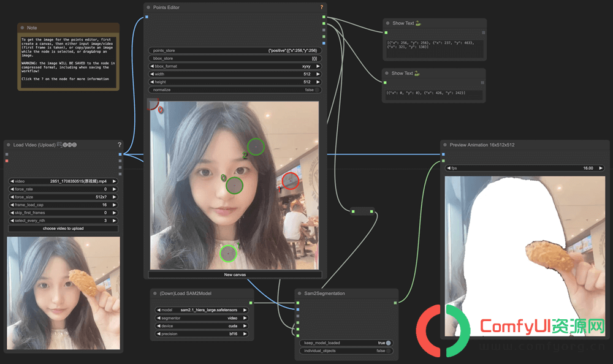Open the video file selector in Load Video
Screen dimensions: 613x364
pos(63,181)
